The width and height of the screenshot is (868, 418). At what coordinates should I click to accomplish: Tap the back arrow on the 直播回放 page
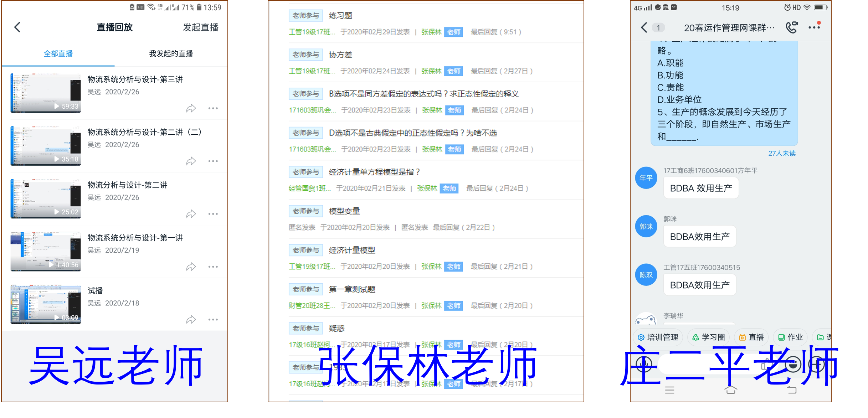click(17, 27)
